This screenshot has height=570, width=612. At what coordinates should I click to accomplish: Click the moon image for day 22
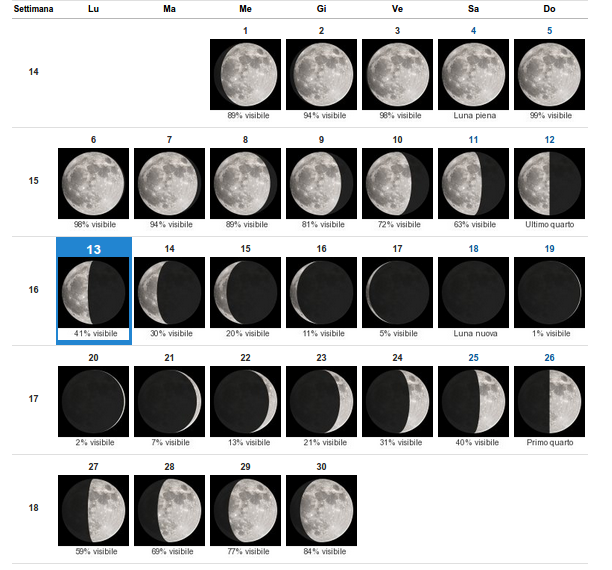[x=245, y=401]
